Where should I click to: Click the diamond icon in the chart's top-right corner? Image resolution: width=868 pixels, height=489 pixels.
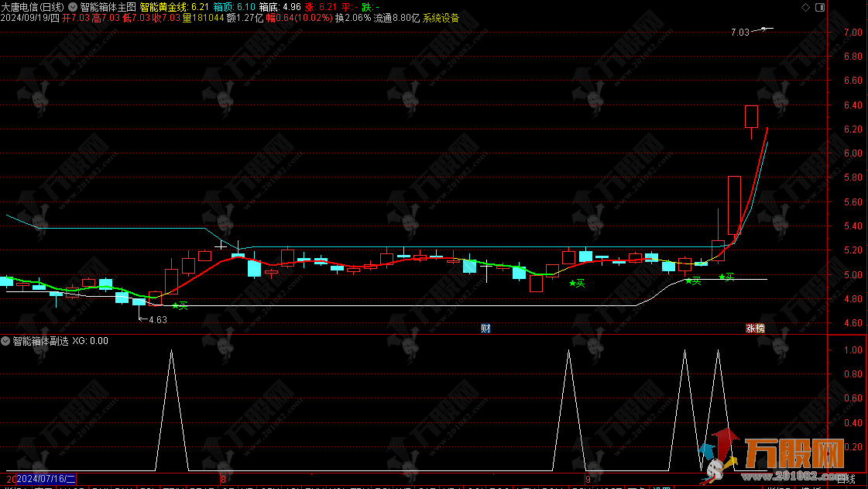[x=805, y=7]
